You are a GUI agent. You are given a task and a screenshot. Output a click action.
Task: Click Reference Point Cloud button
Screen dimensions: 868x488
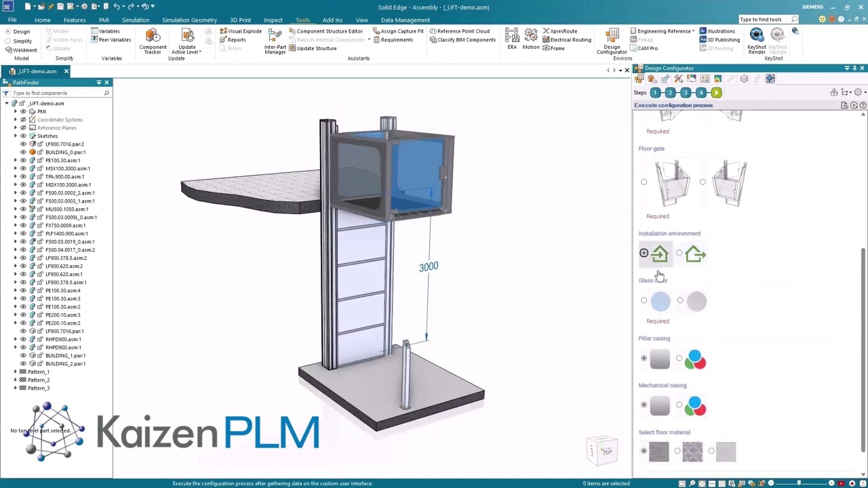459,31
